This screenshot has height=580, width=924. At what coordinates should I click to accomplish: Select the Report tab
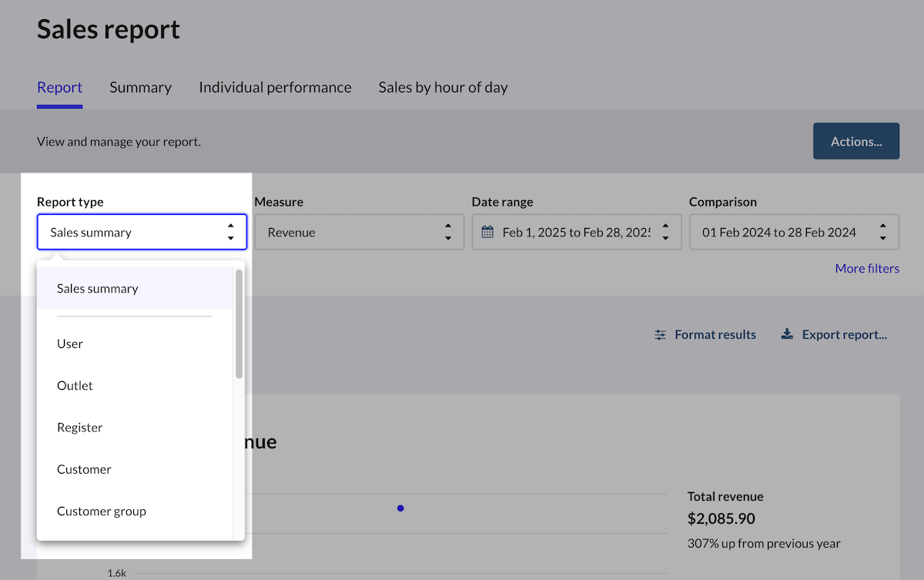[x=59, y=88]
